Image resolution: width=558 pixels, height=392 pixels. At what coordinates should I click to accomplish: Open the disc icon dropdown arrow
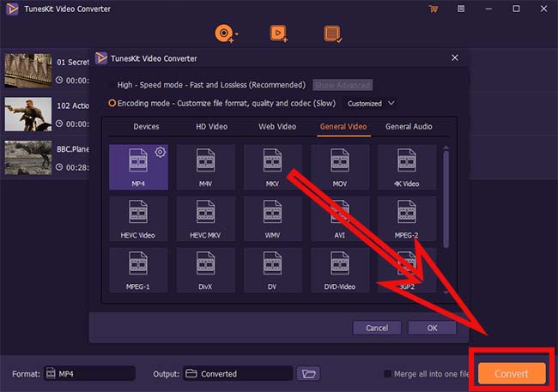click(x=237, y=34)
